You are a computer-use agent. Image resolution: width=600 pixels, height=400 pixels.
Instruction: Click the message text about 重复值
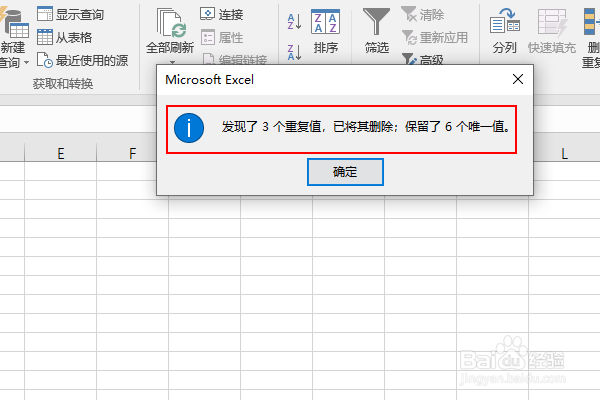point(365,126)
